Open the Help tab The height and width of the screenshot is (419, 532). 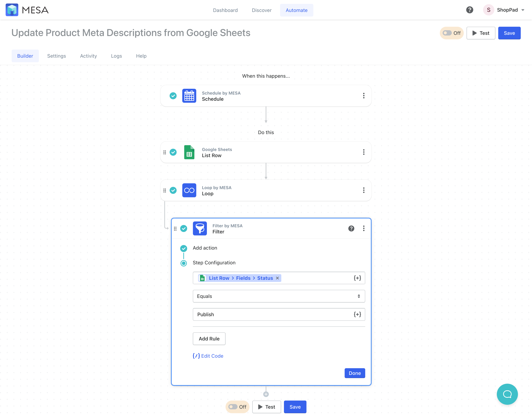pos(141,56)
